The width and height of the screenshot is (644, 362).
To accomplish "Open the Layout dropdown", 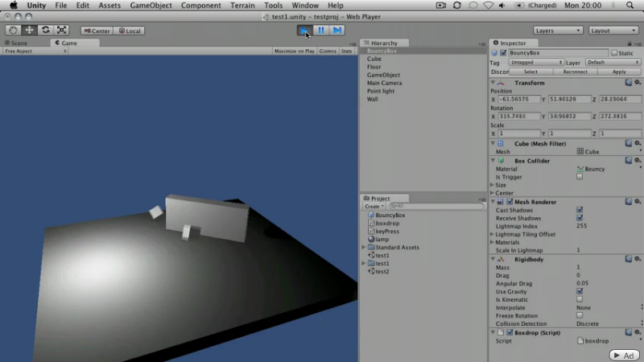I will pyautogui.click(x=613, y=31).
